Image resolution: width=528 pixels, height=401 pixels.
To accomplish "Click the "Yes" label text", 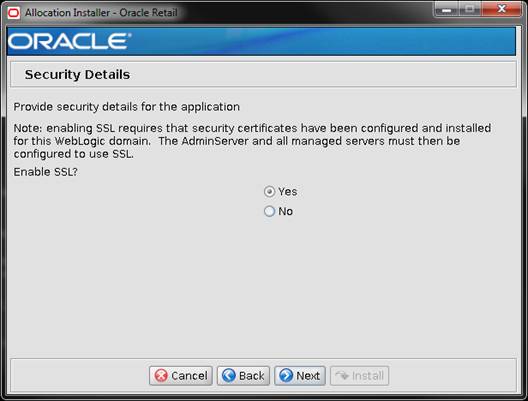I will [x=288, y=192].
